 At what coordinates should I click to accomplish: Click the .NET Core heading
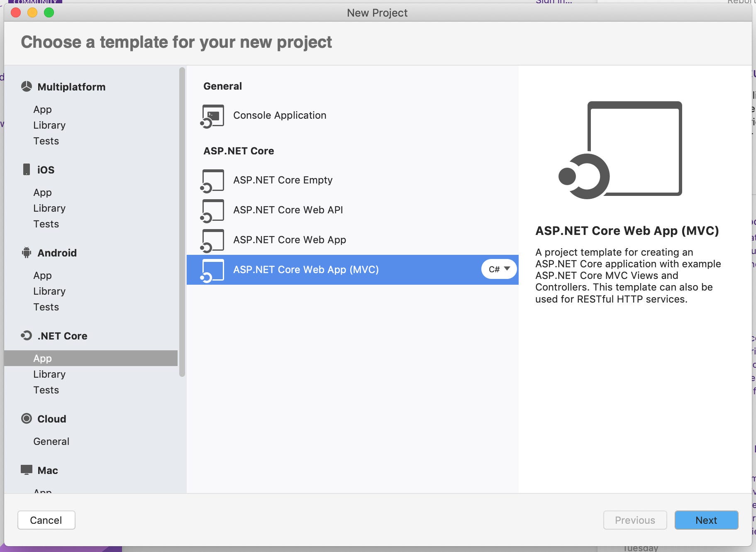[x=62, y=336]
